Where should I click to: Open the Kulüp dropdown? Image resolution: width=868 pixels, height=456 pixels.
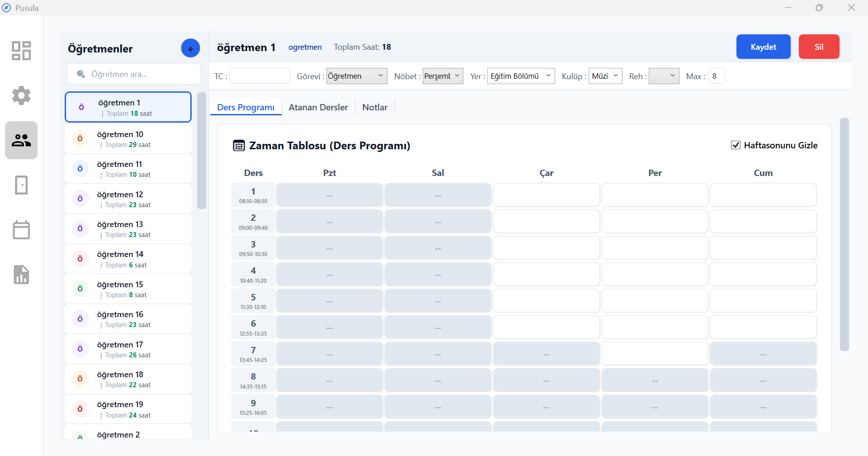(x=605, y=76)
